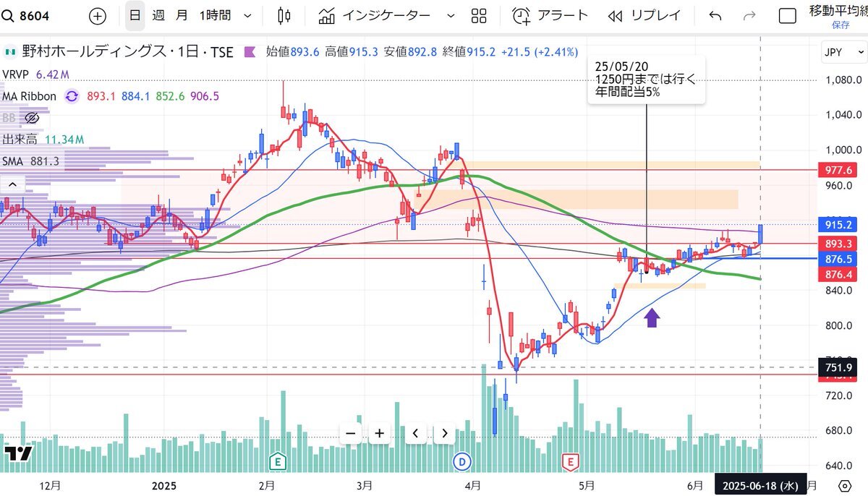Viewport: 868px width, 496px height.
Task: Click the blue D dividend marker
Action: [x=462, y=461]
